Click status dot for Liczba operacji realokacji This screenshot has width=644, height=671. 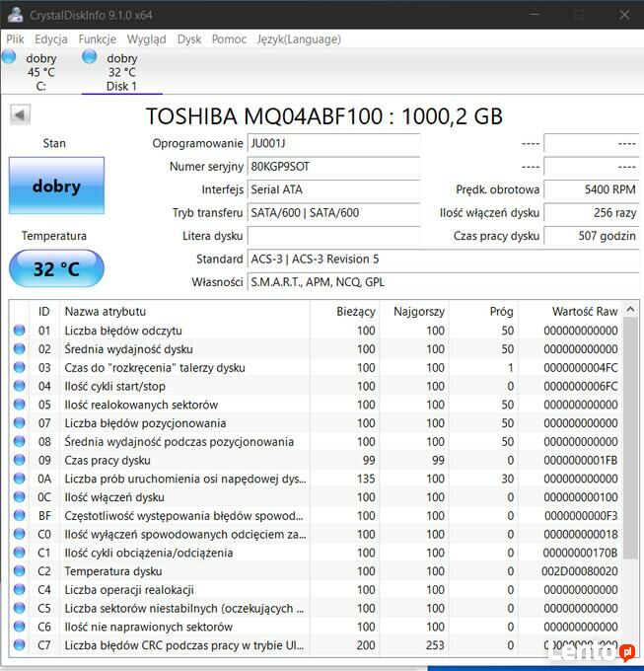pos(20,589)
